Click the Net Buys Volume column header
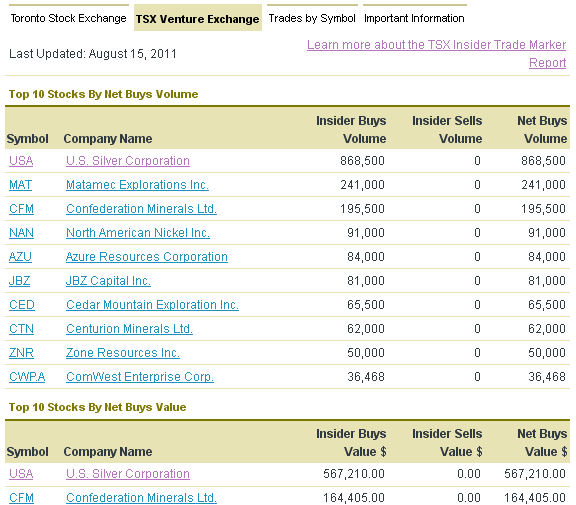This screenshot has height=505, width=576. (x=542, y=130)
